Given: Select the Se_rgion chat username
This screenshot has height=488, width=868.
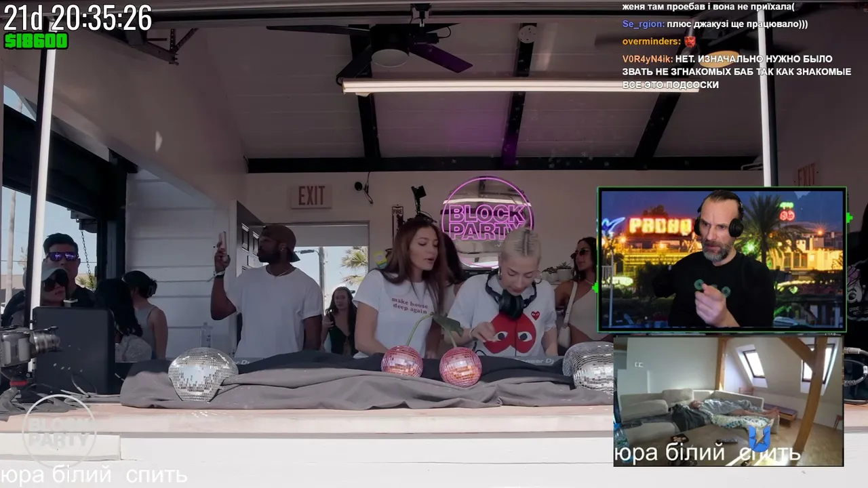Looking at the screenshot, I should tap(643, 24).
